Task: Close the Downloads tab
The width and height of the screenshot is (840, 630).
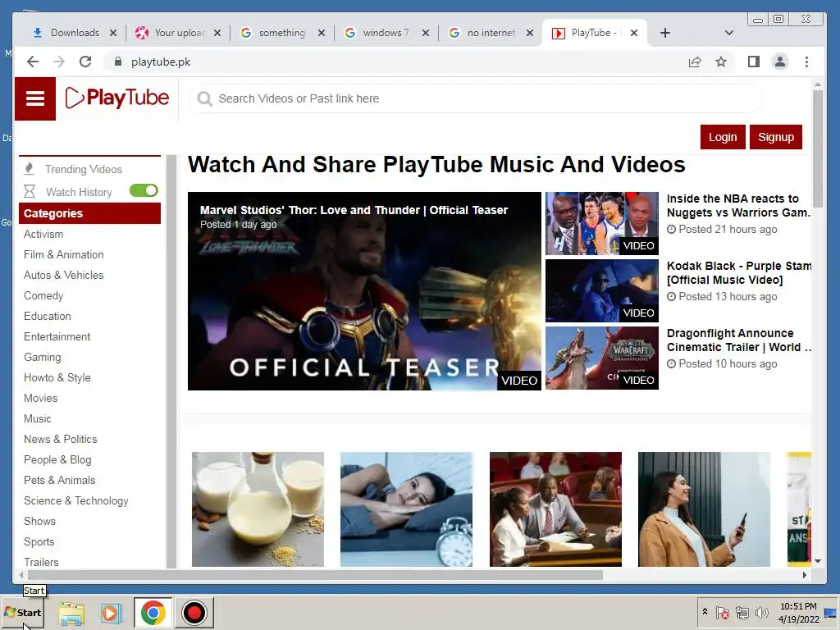Action: [x=113, y=33]
